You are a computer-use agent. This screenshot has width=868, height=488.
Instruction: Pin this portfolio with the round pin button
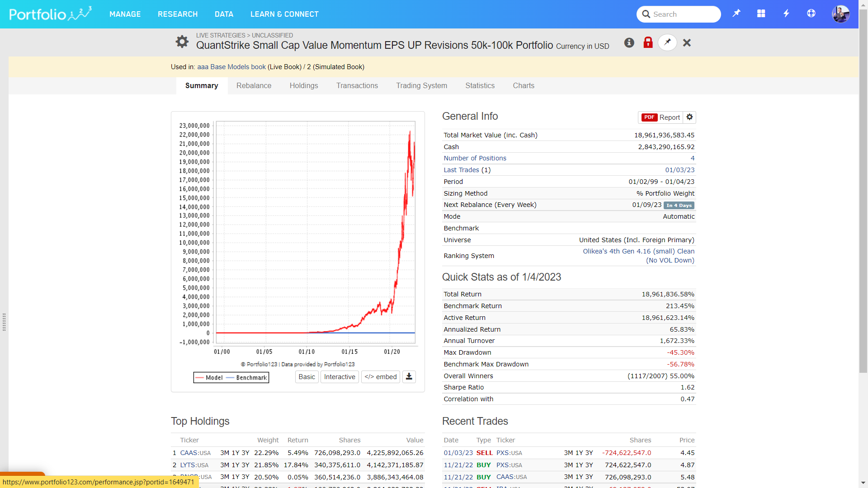[x=667, y=42]
